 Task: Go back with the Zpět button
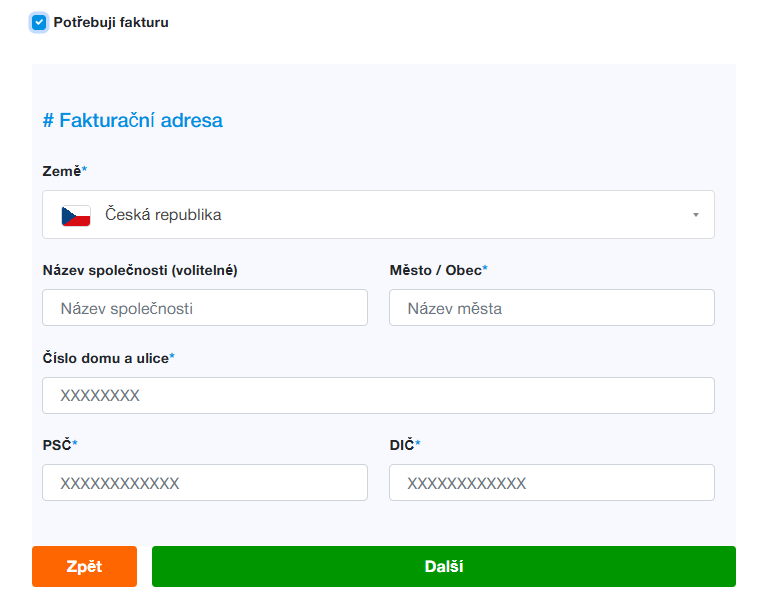click(84, 566)
